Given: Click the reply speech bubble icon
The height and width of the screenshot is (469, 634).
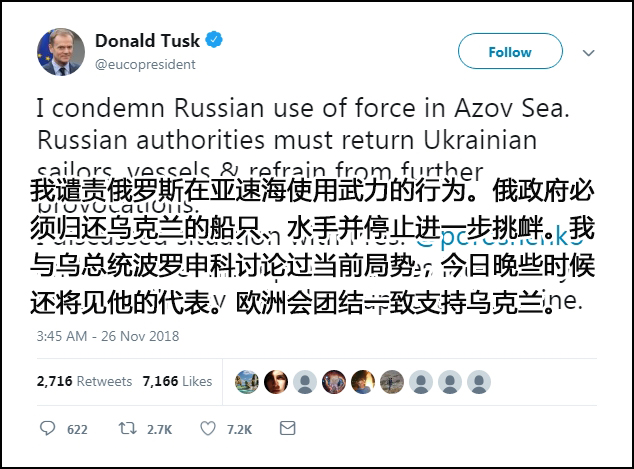Looking at the screenshot, I should [47, 428].
